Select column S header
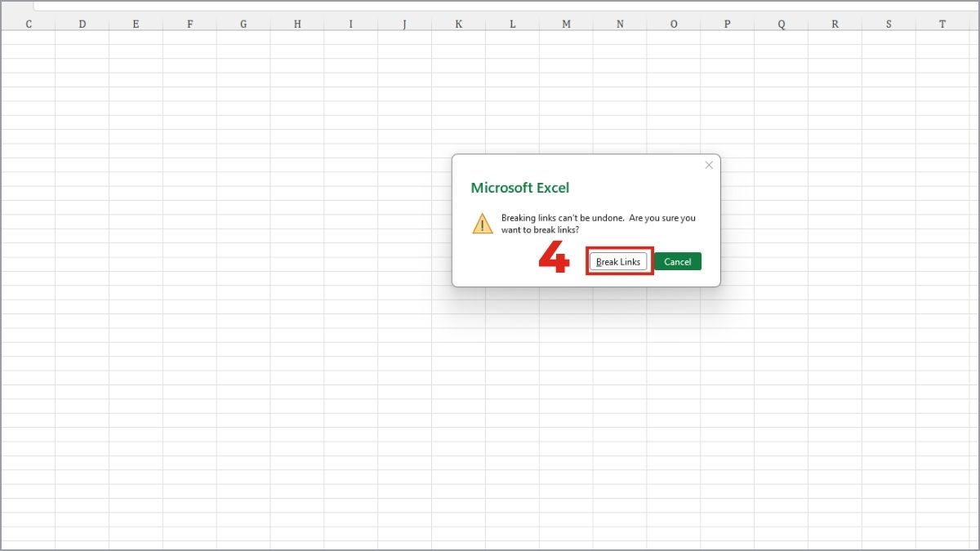The width and height of the screenshot is (980, 551). (x=889, y=24)
